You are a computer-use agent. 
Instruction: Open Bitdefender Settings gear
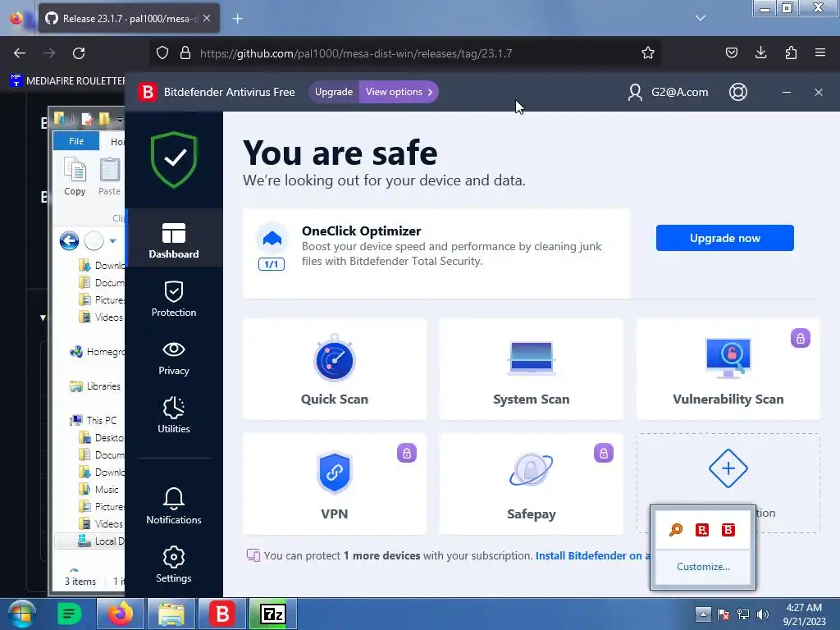(x=174, y=564)
